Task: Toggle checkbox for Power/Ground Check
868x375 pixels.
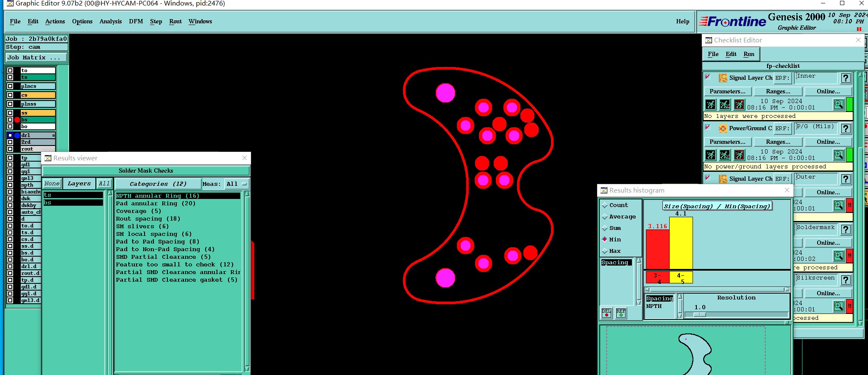Action: tap(707, 127)
